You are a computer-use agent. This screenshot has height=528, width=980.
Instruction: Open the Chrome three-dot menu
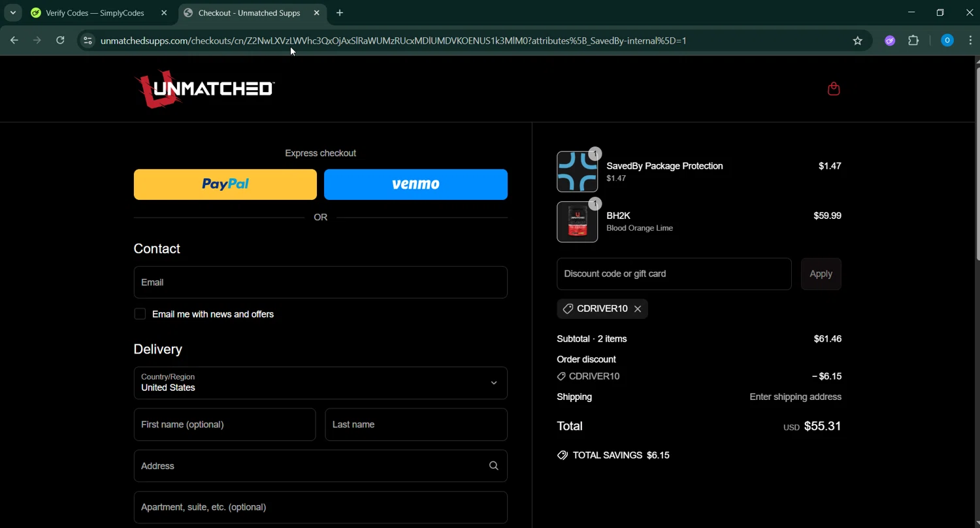click(x=970, y=41)
